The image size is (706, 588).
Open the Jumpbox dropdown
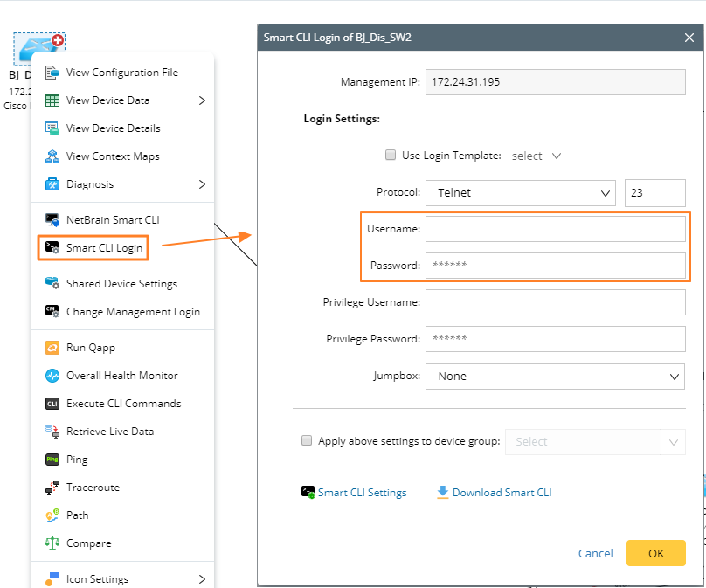tap(554, 377)
